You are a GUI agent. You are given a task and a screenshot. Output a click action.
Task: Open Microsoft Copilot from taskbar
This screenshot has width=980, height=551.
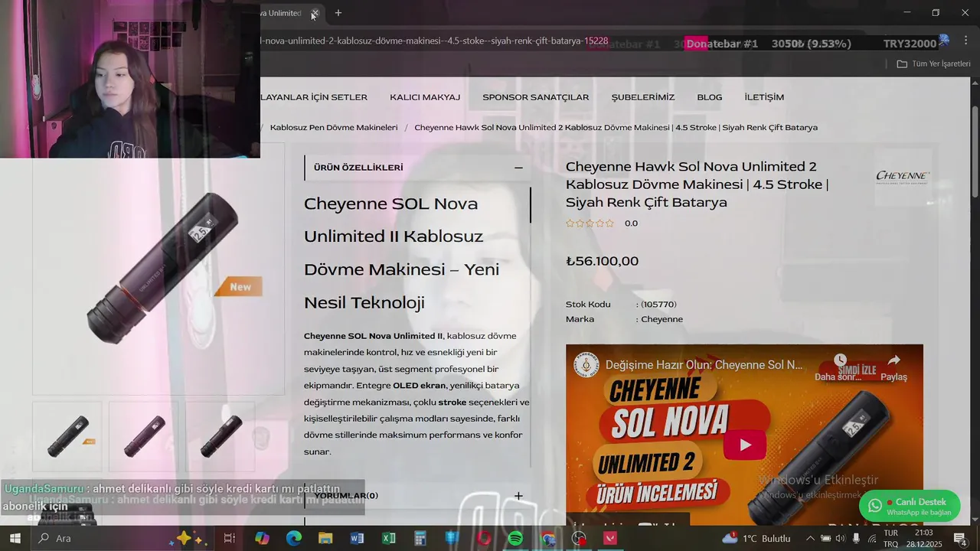tap(262, 538)
